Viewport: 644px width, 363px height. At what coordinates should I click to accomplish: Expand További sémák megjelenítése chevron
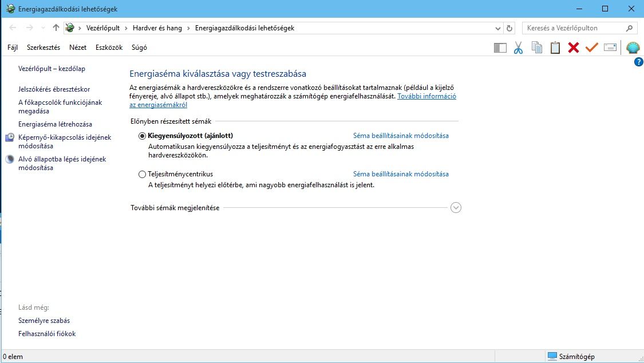[x=456, y=208]
